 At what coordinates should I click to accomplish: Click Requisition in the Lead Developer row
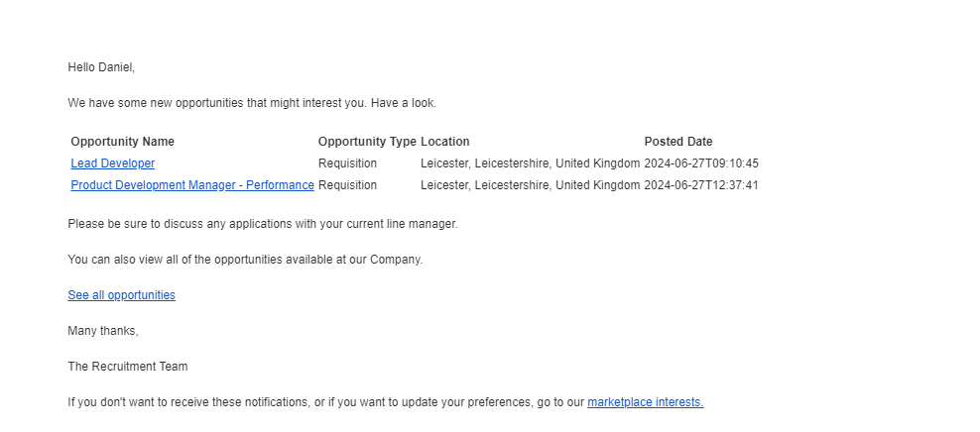[347, 163]
